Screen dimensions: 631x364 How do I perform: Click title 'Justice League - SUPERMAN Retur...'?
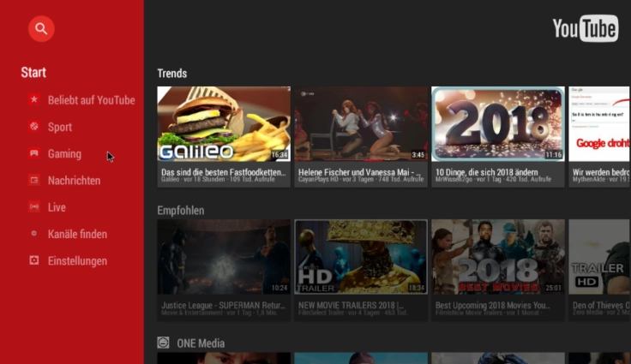coord(223,305)
